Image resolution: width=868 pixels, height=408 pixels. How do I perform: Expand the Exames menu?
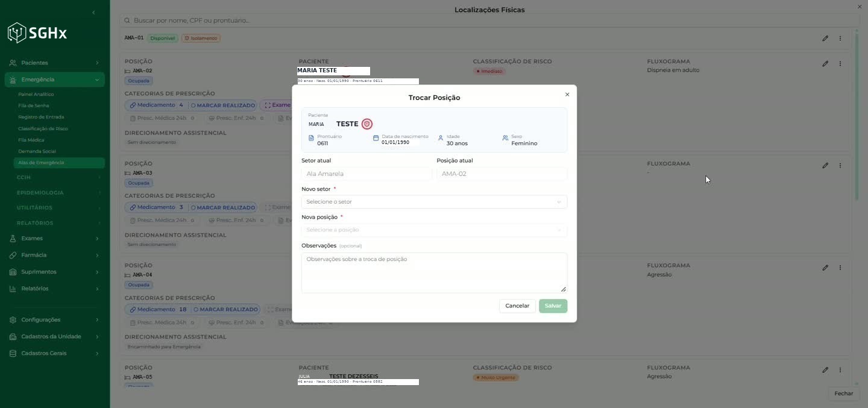(x=97, y=239)
